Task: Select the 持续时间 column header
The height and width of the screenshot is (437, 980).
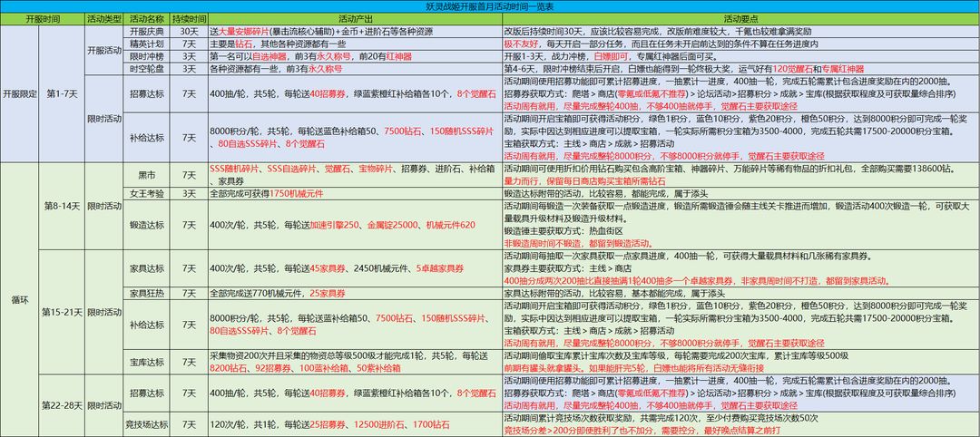Action: 188,19
